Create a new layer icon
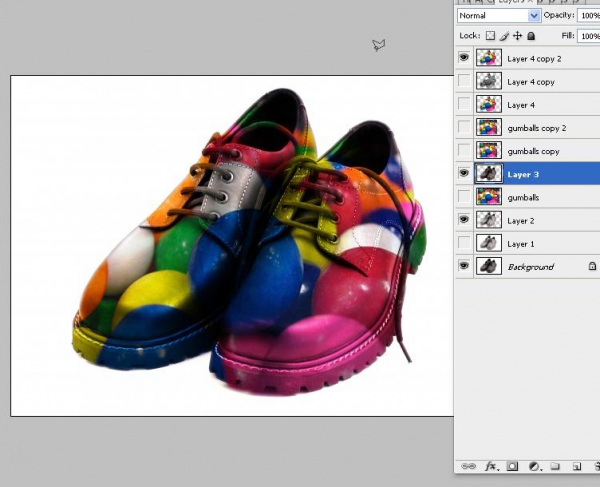Viewport: 600px width, 487px height. pyautogui.click(x=576, y=466)
